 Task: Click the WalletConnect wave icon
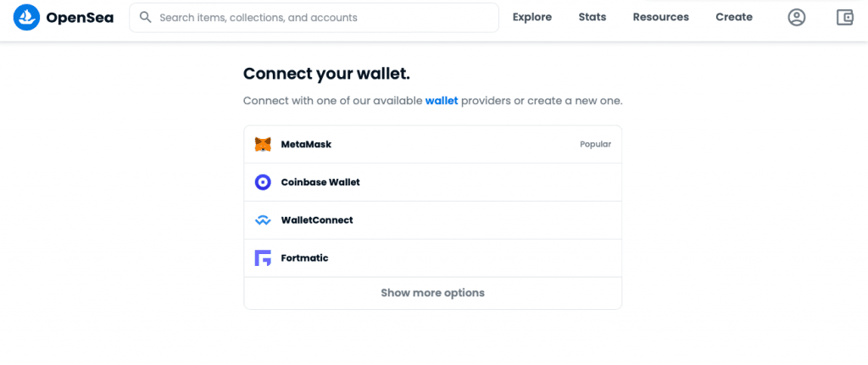(263, 220)
